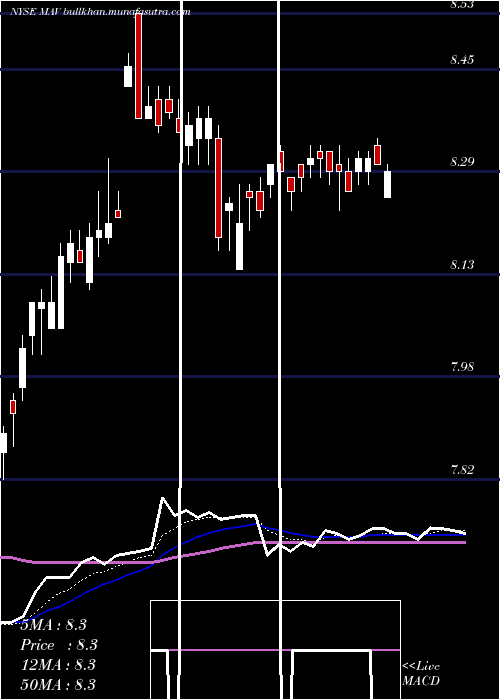Click the <<Live MACD label
This screenshot has height=700, width=500.
[421, 673]
